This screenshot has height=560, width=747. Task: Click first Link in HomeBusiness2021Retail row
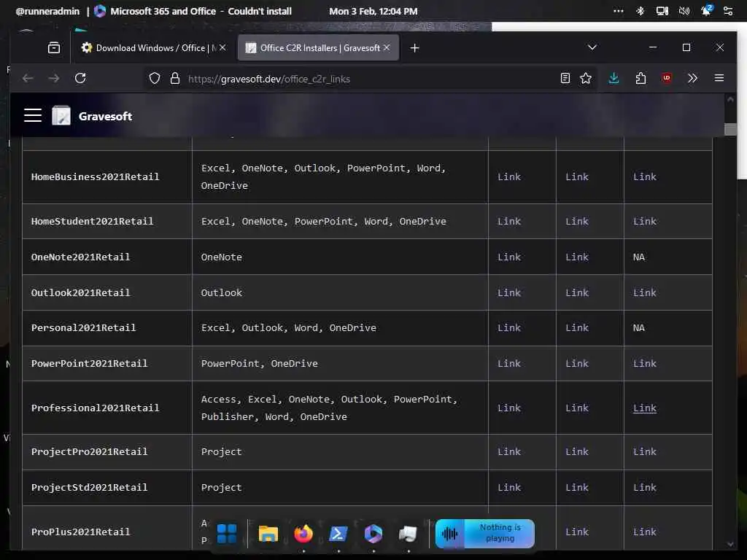click(x=508, y=176)
